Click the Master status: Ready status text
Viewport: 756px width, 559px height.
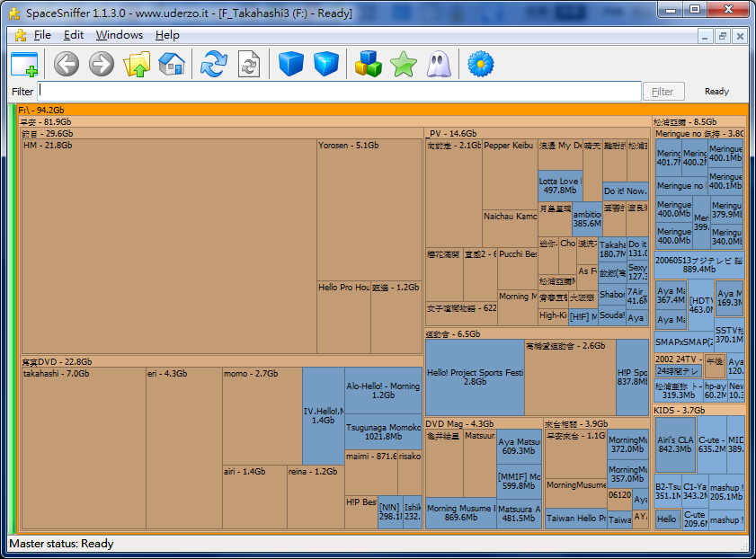(x=62, y=544)
